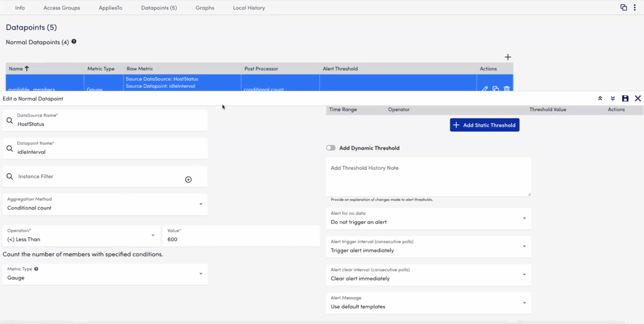Switch to the Access Groups tab
Viewport: 644px width, 324px height.
(x=62, y=8)
